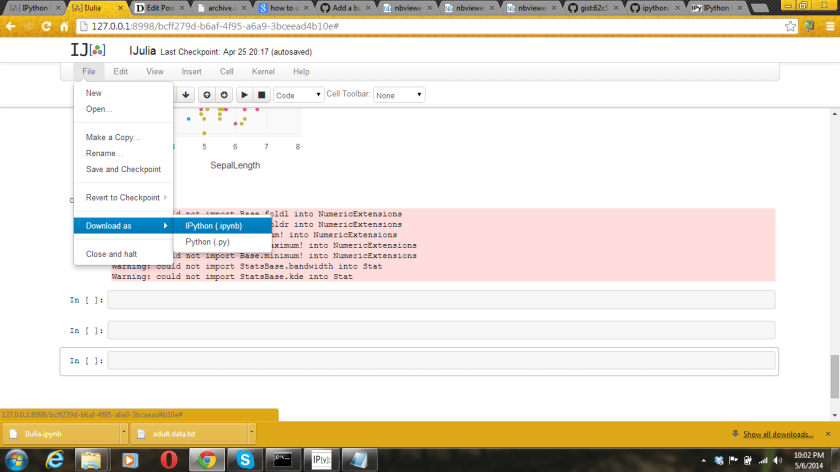Launch Internet Explorer from taskbar
The height and width of the screenshot is (472, 840).
(55, 460)
